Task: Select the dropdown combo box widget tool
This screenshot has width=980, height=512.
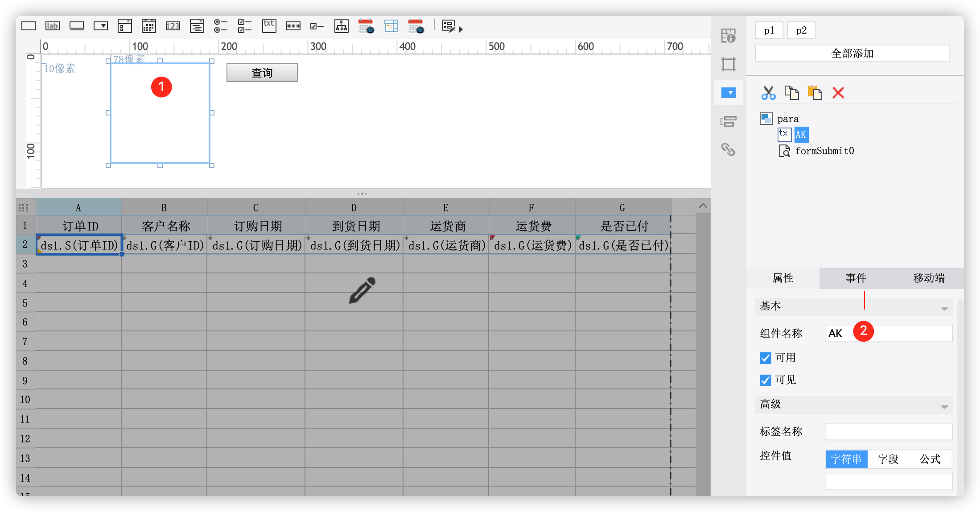Action: point(101,26)
